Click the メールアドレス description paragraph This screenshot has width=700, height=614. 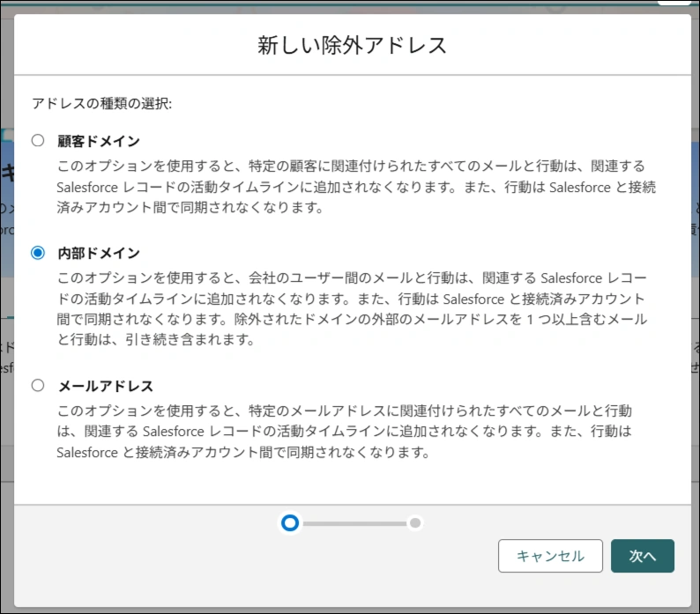(353, 432)
